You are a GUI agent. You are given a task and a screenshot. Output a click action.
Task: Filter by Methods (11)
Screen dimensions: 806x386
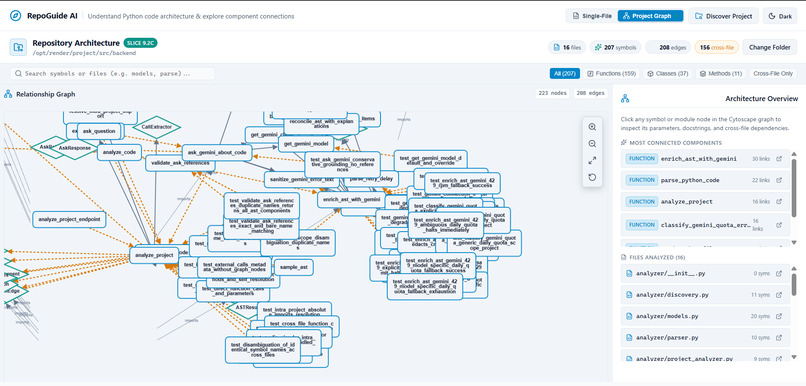(720, 73)
